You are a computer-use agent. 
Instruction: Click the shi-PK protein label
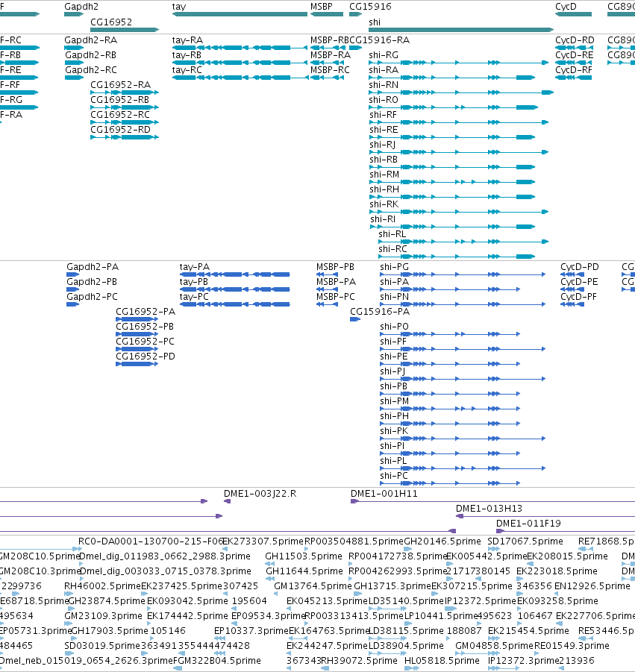(393, 431)
